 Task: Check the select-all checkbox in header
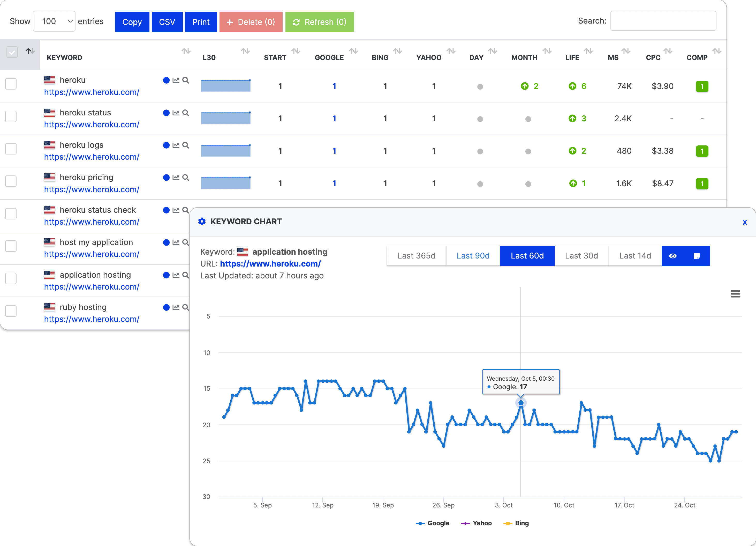(12, 52)
